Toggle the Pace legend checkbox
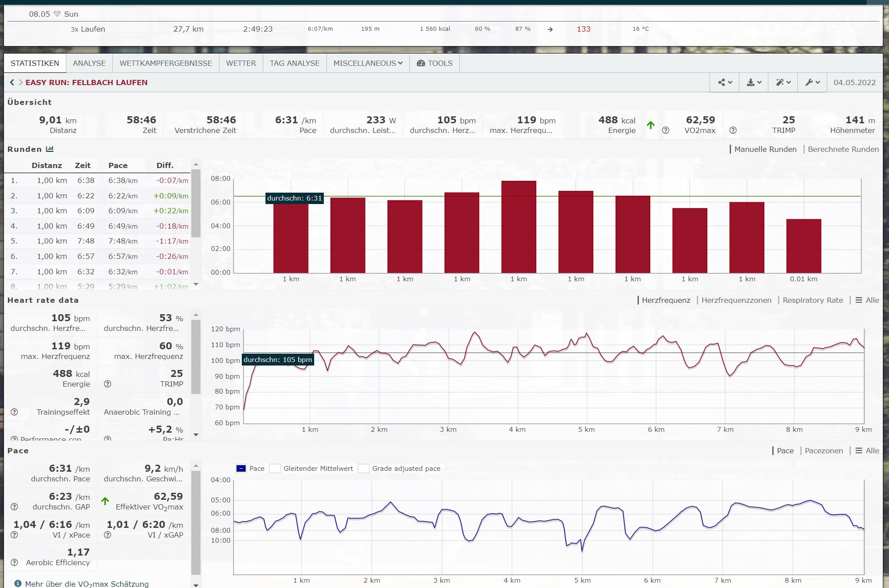The height and width of the screenshot is (588, 889). pyautogui.click(x=241, y=469)
